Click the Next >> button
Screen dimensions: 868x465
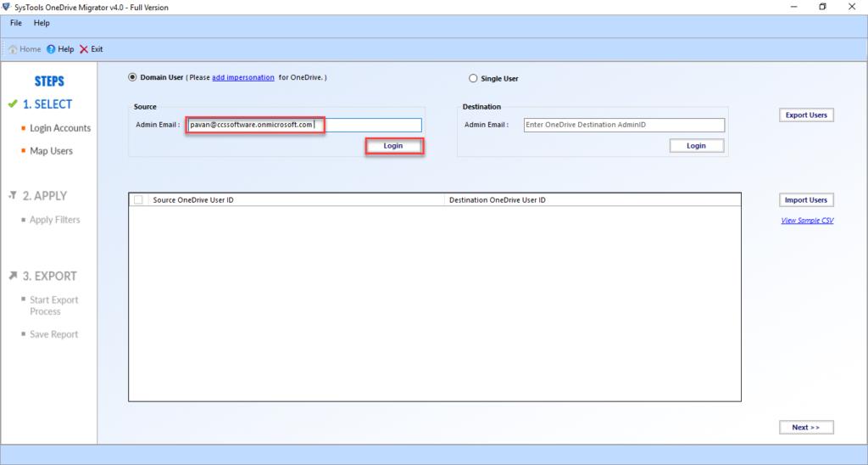click(806, 428)
